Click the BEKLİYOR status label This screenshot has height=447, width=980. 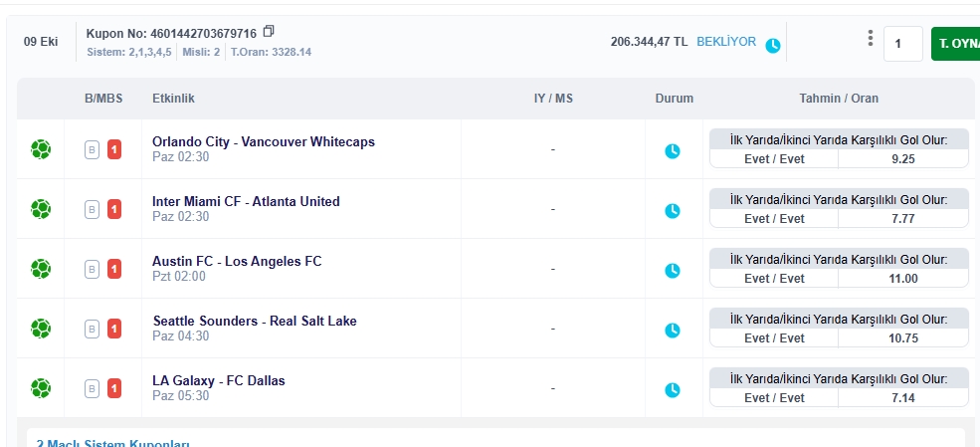tap(725, 43)
